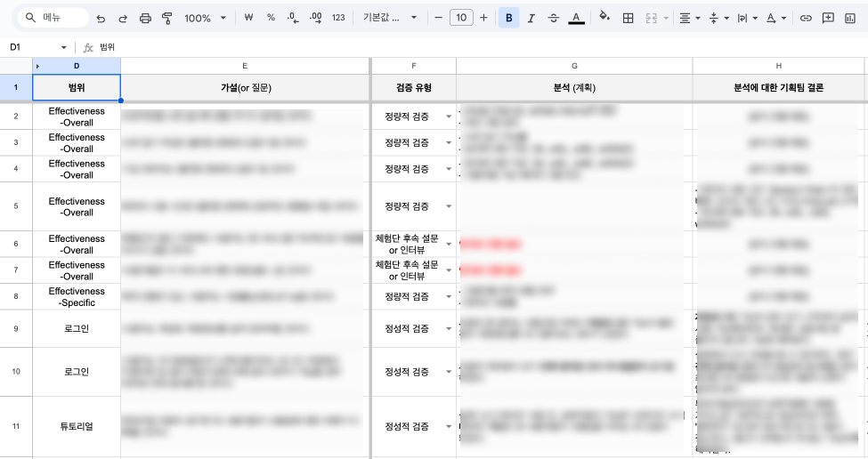
Task: Select column H header
Action: (x=778, y=66)
